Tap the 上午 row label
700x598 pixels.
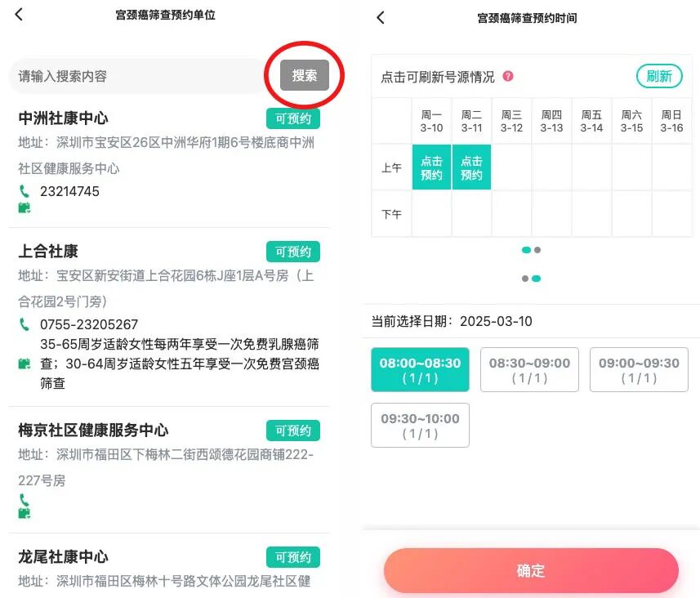(391, 167)
